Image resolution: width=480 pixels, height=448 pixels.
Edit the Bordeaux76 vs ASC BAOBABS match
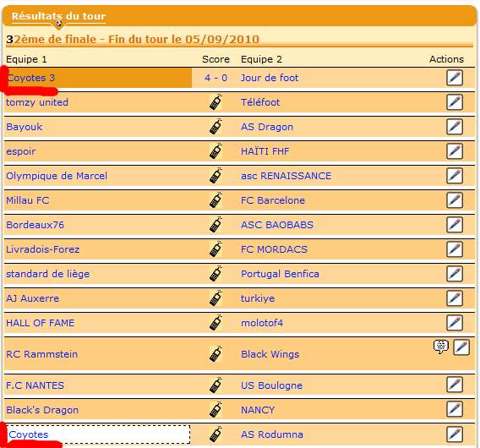455,225
